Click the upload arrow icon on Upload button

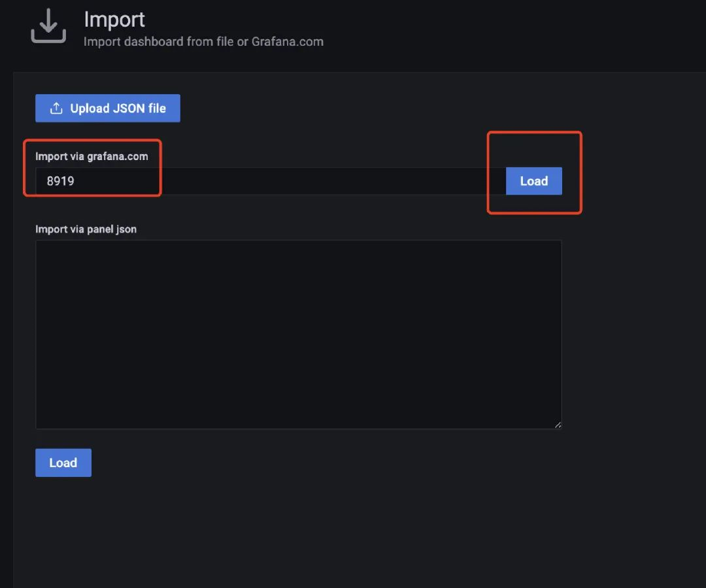tap(56, 108)
